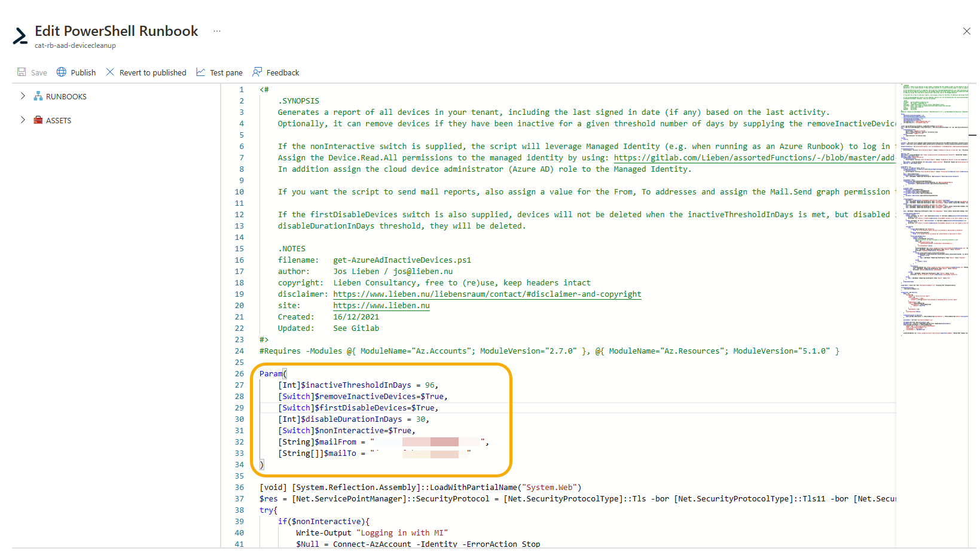Visit the www.lieben.nu site link
This screenshot has width=980, height=554.
coord(381,305)
